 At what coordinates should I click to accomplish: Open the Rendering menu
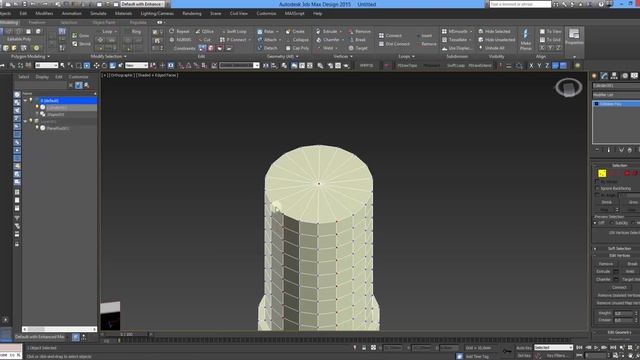coord(192,13)
